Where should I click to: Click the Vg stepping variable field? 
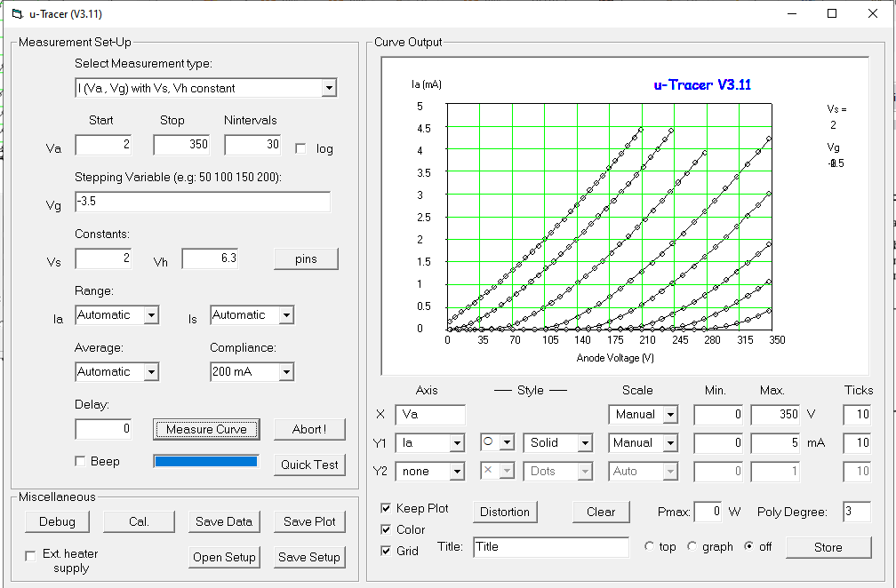point(203,202)
